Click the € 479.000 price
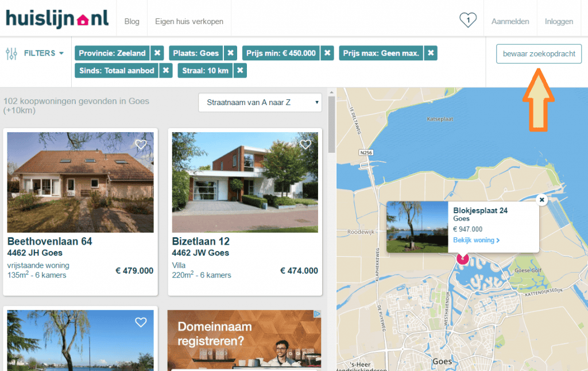Viewport: 588px width, 371px height. coord(134,270)
